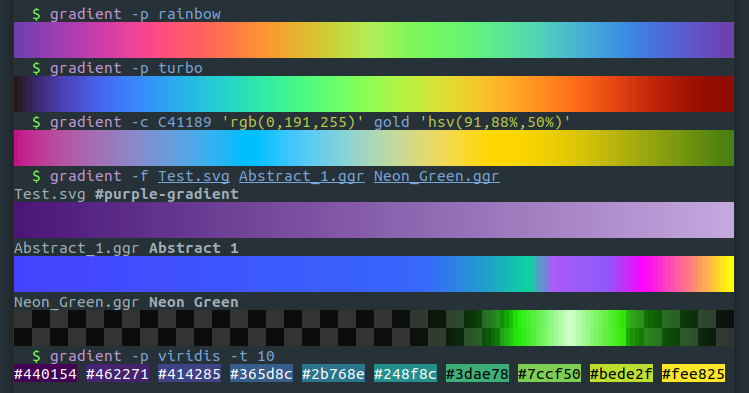Click the 'gradient -p rainbow' command text
Viewport: 749px width, 393px height.
[x=135, y=14]
